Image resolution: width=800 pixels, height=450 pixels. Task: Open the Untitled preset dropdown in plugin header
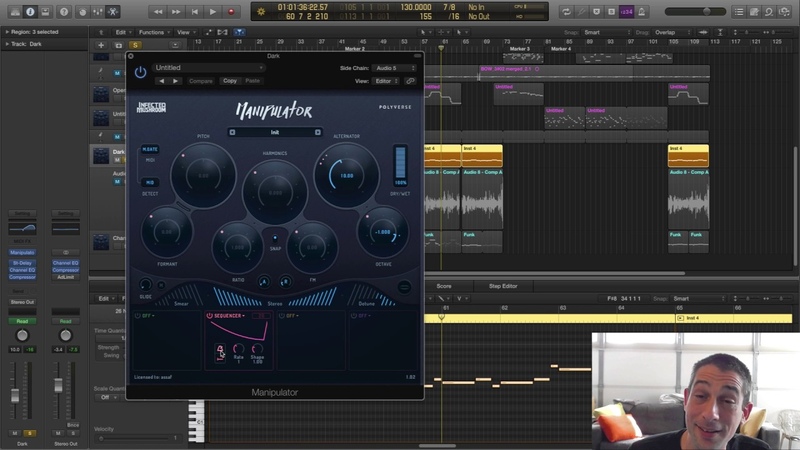pos(209,67)
